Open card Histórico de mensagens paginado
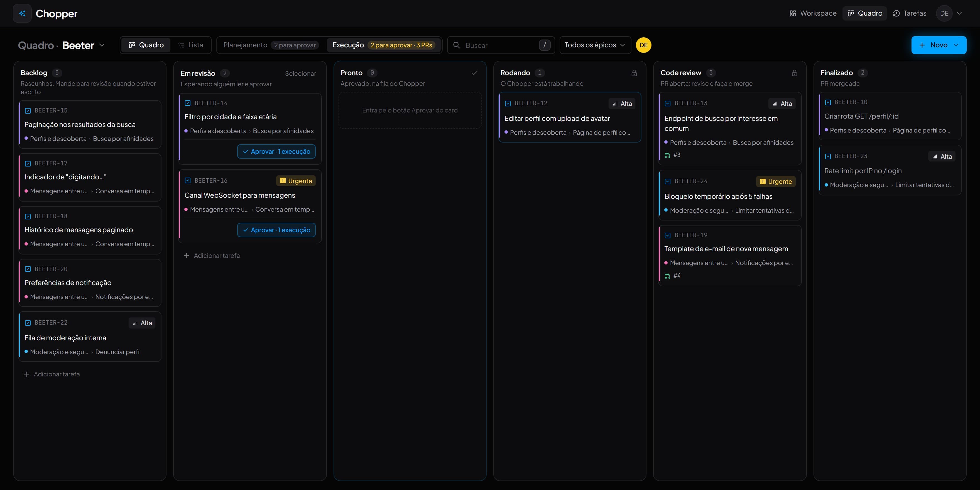This screenshot has height=490, width=980. point(90,230)
